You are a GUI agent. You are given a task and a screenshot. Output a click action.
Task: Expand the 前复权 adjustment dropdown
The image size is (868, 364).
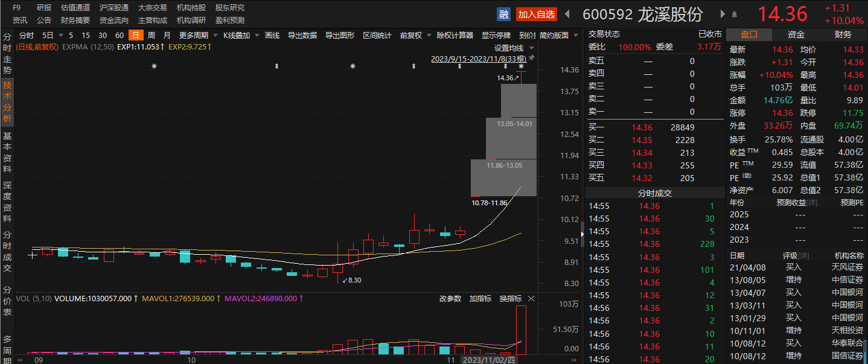pyautogui.click(x=415, y=35)
